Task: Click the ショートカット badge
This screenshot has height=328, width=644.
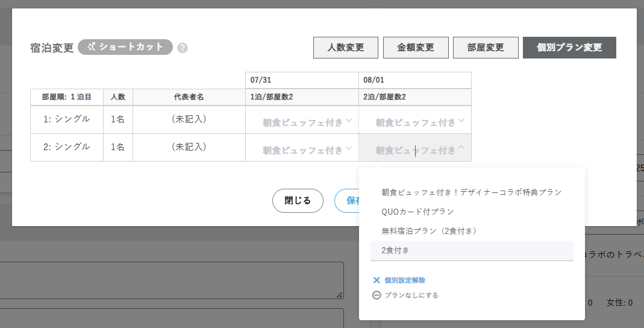Action: point(125,47)
